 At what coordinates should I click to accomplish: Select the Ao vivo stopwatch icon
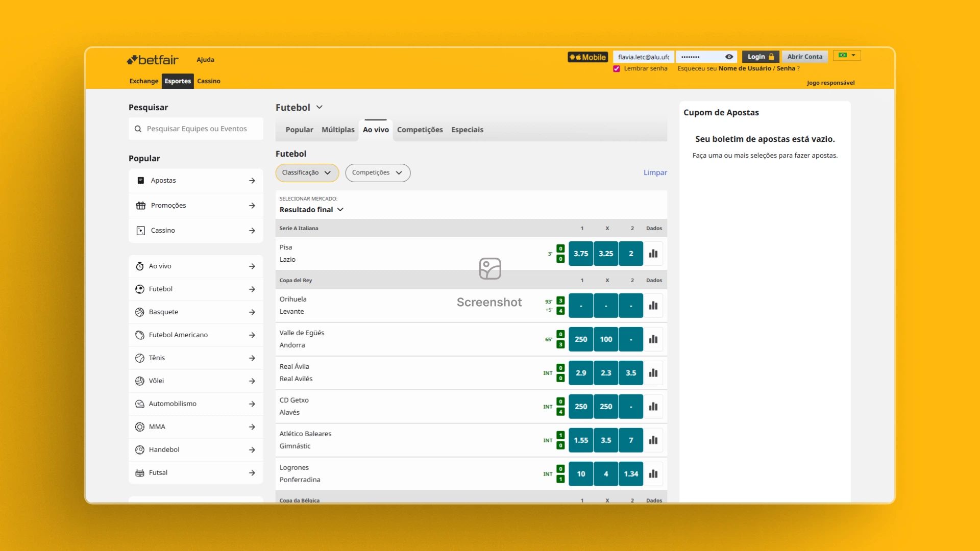pos(139,266)
